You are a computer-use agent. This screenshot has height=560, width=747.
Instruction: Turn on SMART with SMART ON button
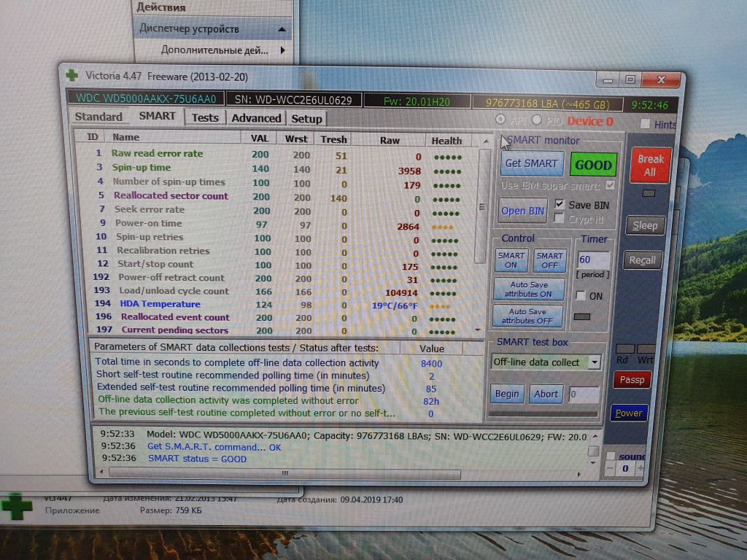[511, 260]
